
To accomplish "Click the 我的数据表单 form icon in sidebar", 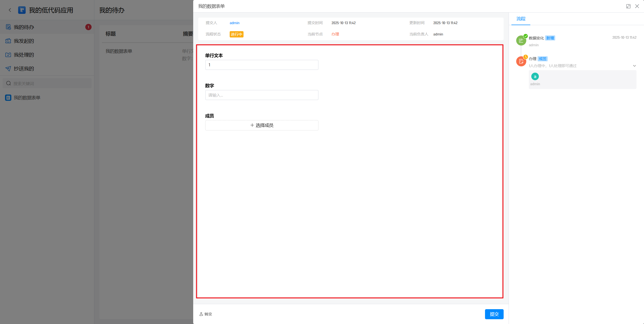I will [x=8, y=98].
